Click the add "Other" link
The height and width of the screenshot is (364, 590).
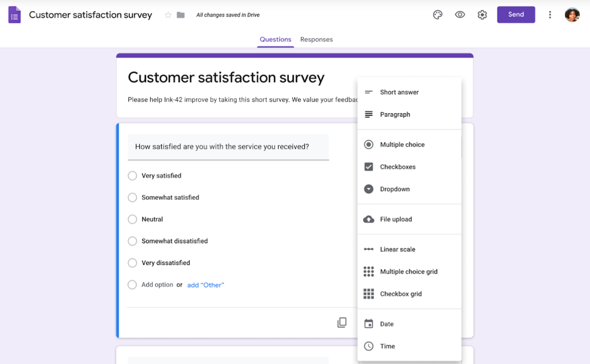[x=206, y=285]
